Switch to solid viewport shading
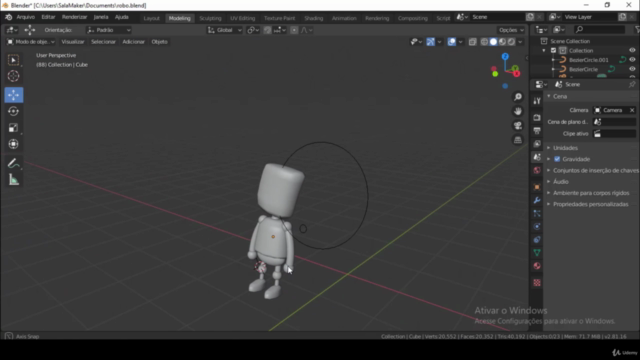The height and width of the screenshot is (360, 640). (x=493, y=42)
